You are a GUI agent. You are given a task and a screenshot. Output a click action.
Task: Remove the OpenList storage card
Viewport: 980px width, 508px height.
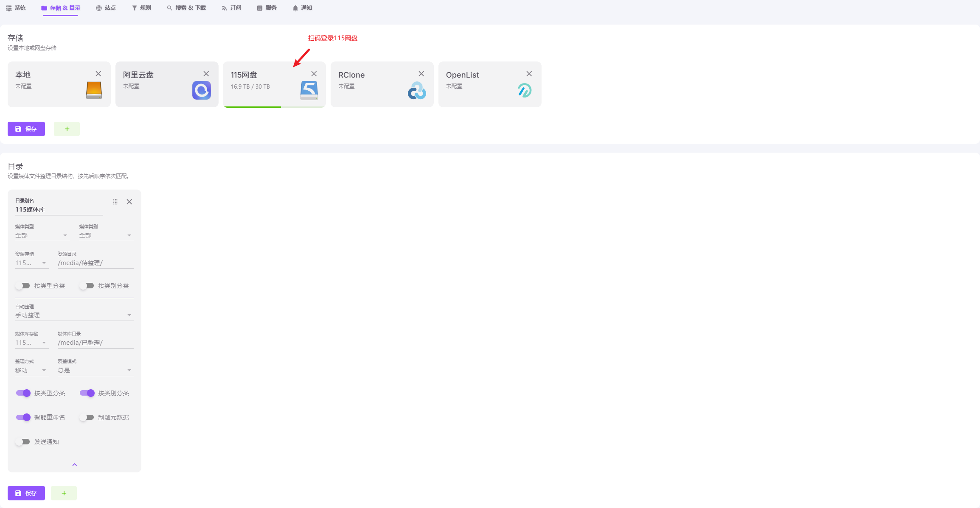coord(529,74)
